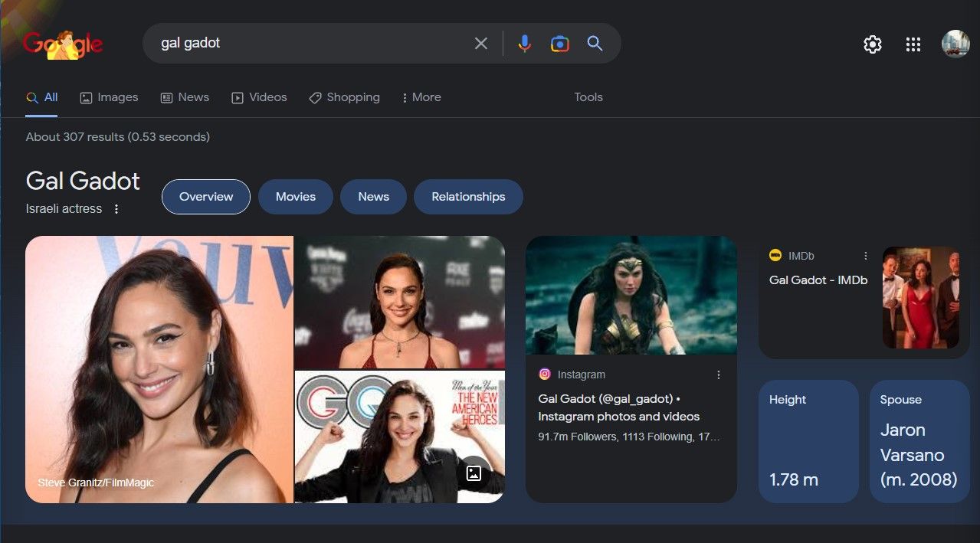The height and width of the screenshot is (543, 980).
Task: Switch to the Shopping tab
Action: pyautogui.click(x=345, y=97)
